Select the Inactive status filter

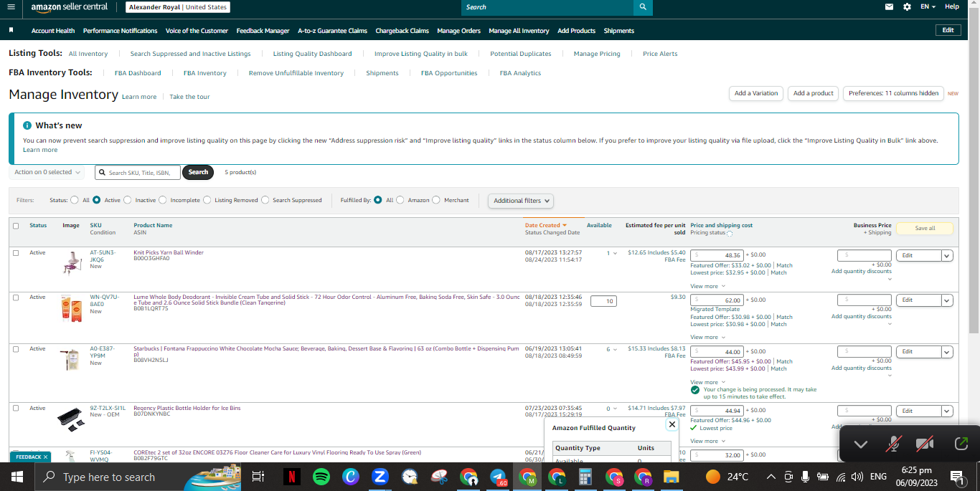tap(128, 200)
